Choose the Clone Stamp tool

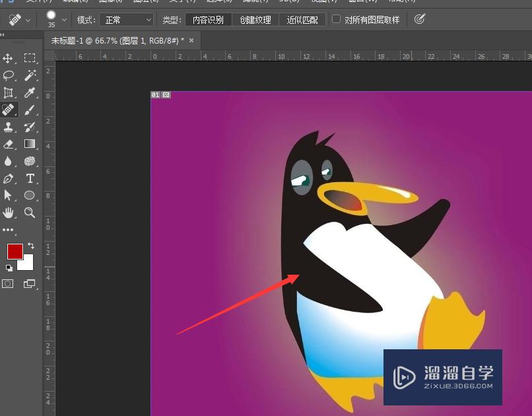9,127
